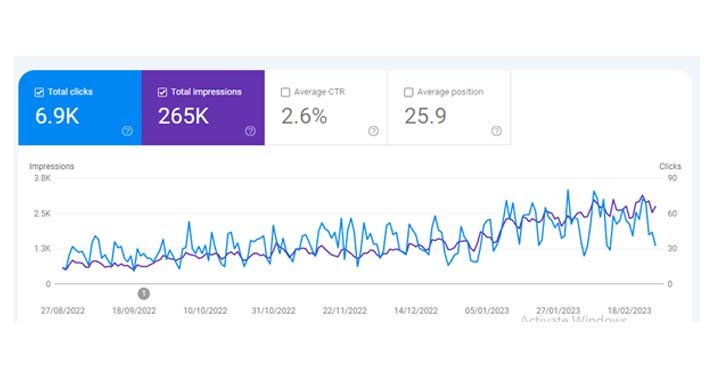Click the 05/01/2023 date label

pos(487,311)
